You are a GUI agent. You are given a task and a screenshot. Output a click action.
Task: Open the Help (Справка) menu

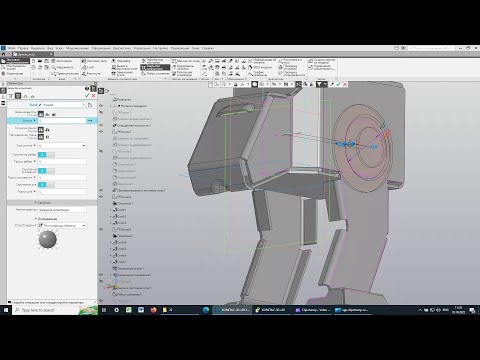pos(208,48)
